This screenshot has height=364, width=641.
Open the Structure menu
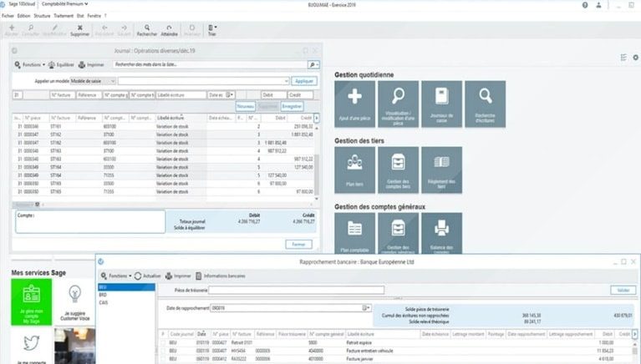tap(42, 16)
